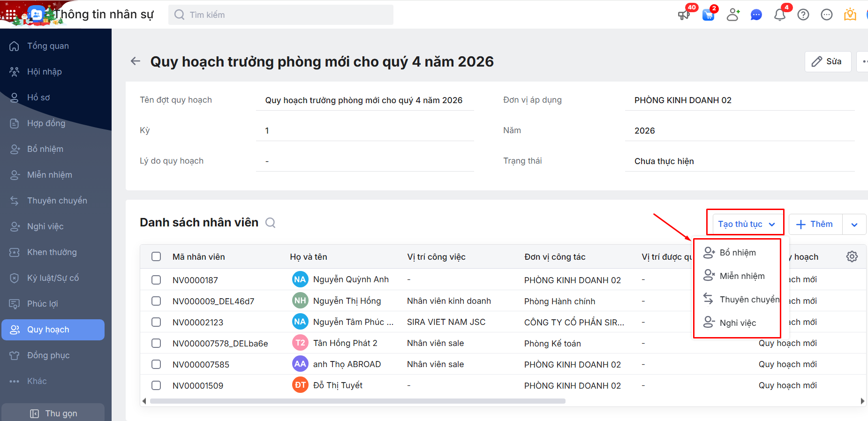
Task: Expand the arrow next to Thêm button
Action: (854, 225)
